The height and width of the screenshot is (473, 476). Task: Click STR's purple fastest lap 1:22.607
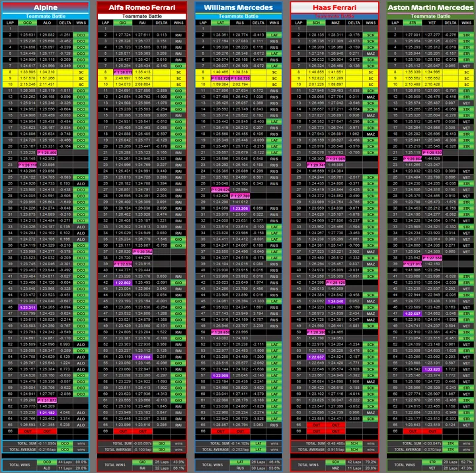[413, 314]
